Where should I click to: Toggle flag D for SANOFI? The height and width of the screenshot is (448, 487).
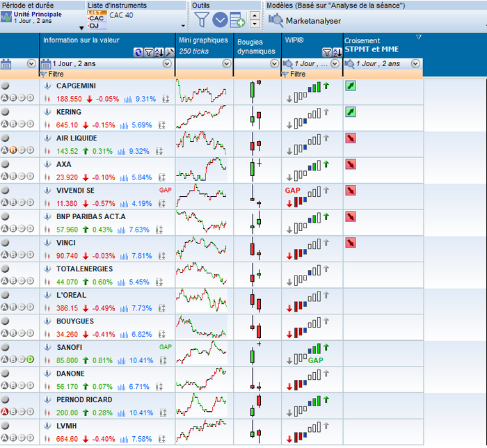[30, 360]
